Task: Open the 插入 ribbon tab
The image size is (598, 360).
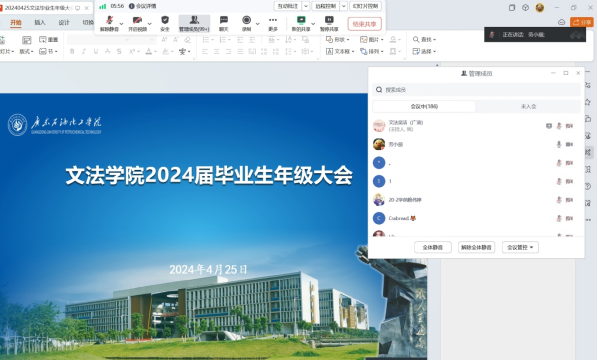Action: click(x=40, y=22)
